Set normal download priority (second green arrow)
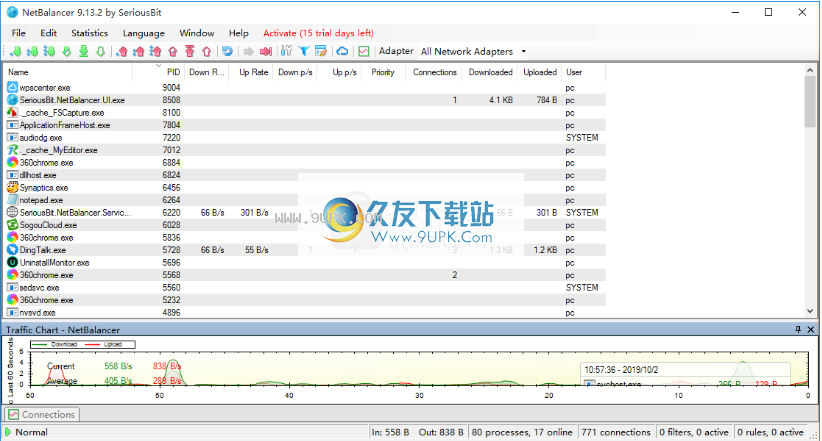 pos(33,51)
